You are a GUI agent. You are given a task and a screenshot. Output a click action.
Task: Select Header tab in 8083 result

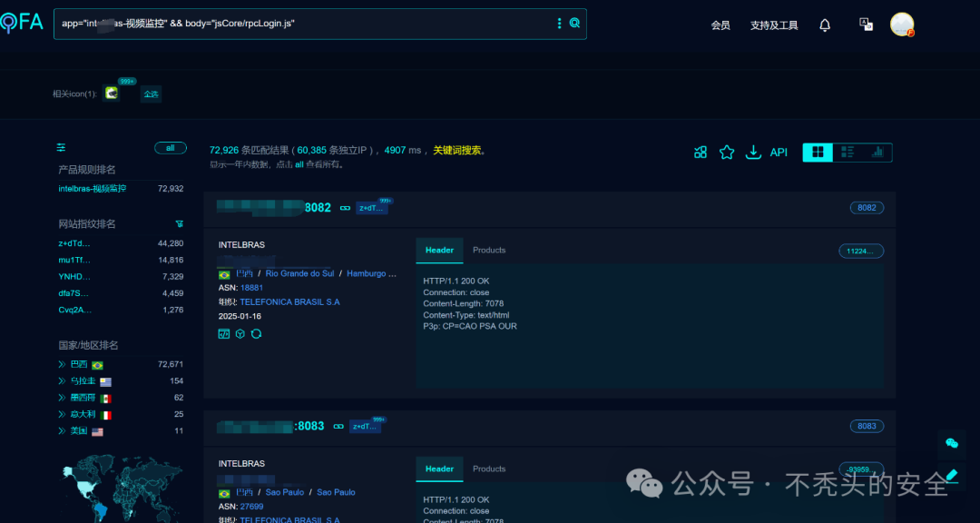coord(439,469)
